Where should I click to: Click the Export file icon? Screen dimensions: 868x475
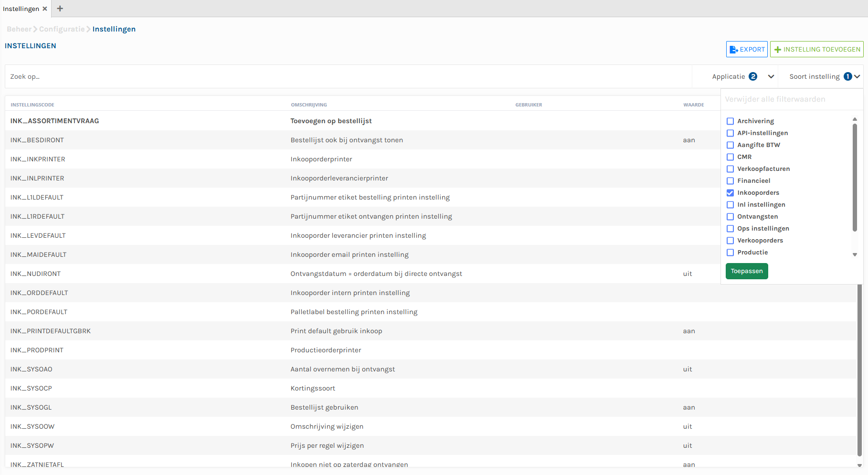point(733,50)
